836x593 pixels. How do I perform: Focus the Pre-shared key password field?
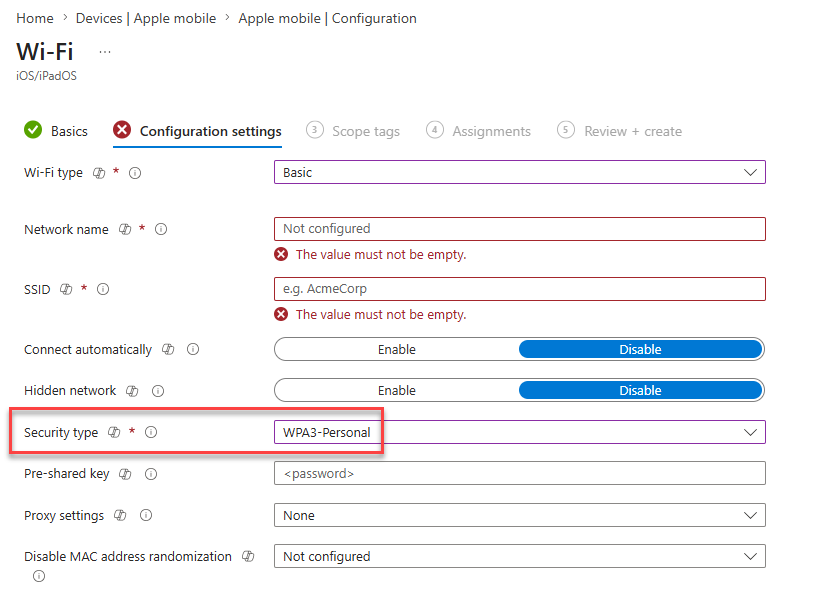coord(520,473)
